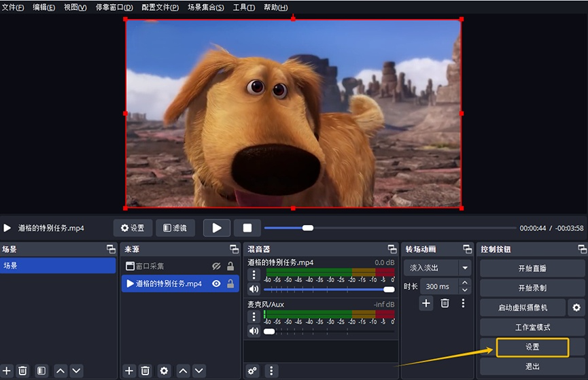Image resolution: width=588 pixels, height=380 pixels.
Task: Remove the selected transition
Action: pyautogui.click(x=445, y=303)
